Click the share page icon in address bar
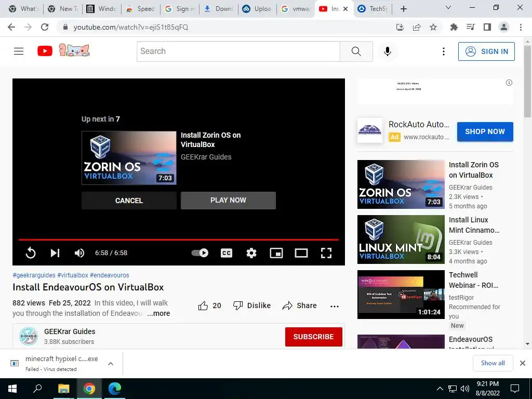 (417, 27)
